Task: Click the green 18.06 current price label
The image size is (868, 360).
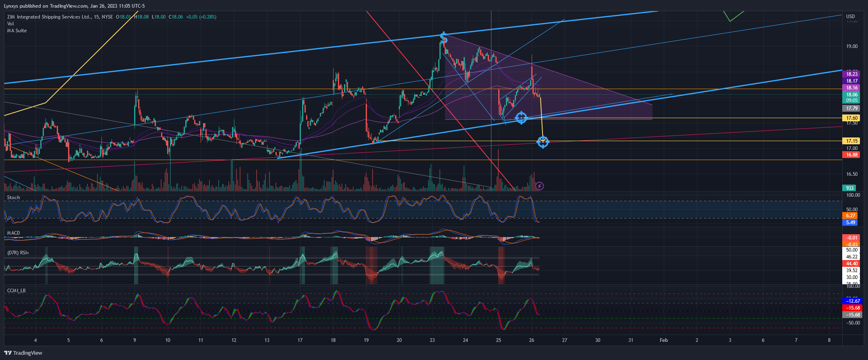Action: click(851, 95)
